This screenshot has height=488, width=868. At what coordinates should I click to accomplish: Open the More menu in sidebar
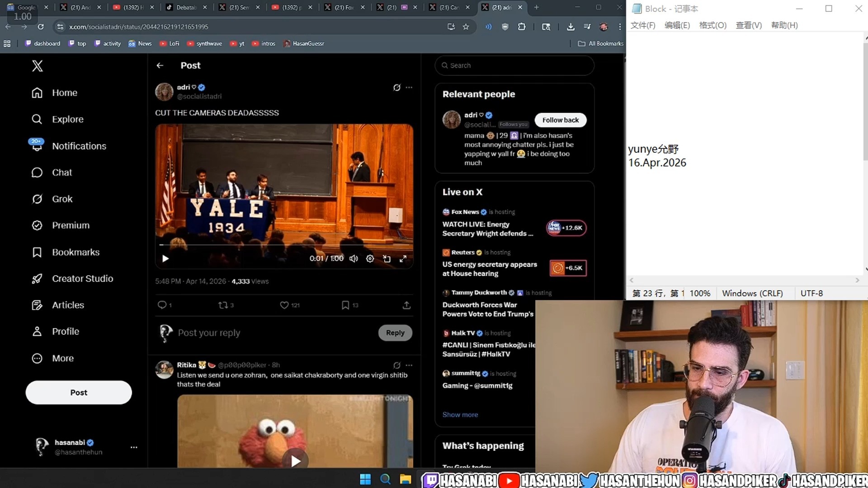(52, 358)
